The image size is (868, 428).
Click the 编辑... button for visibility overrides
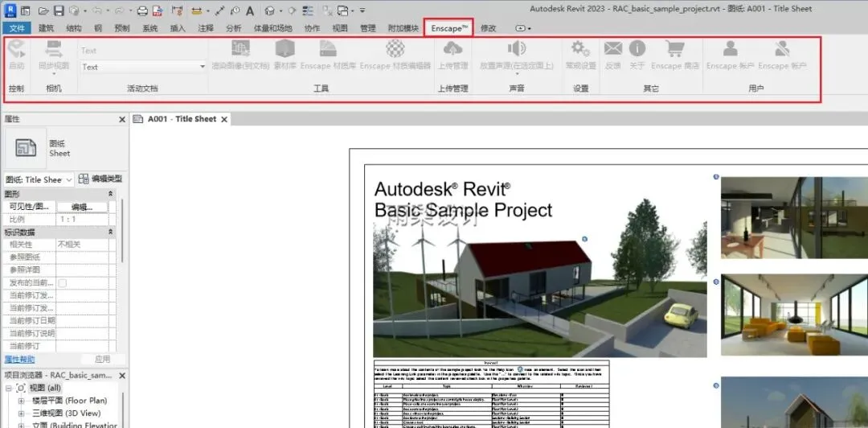tap(83, 207)
